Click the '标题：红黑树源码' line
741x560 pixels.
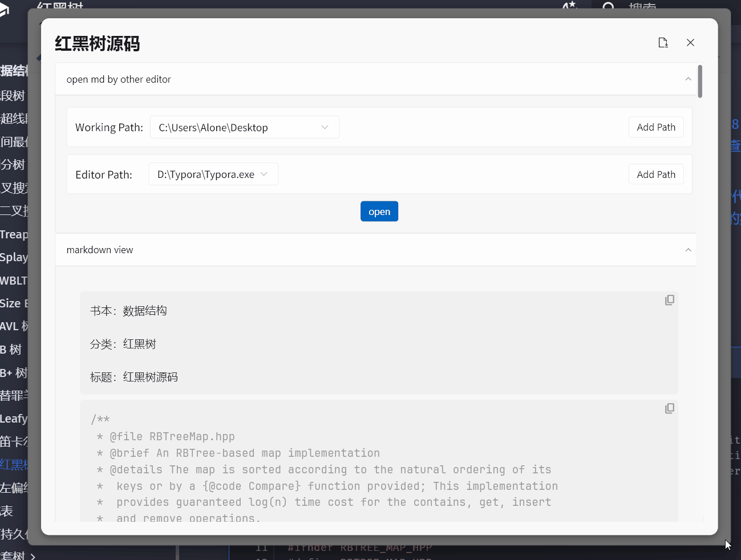(134, 377)
